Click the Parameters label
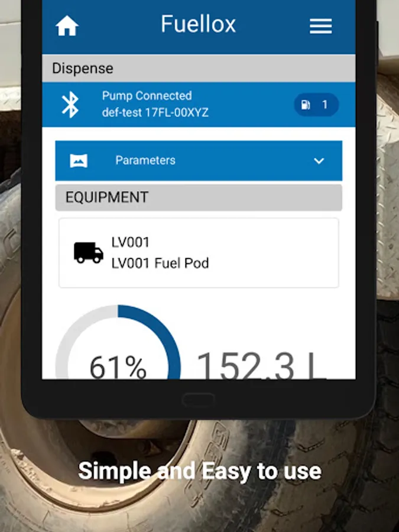 [145, 160]
